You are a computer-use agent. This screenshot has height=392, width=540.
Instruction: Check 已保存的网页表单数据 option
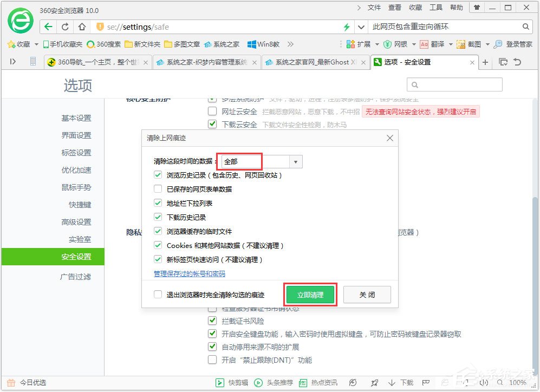coord(158,188)
